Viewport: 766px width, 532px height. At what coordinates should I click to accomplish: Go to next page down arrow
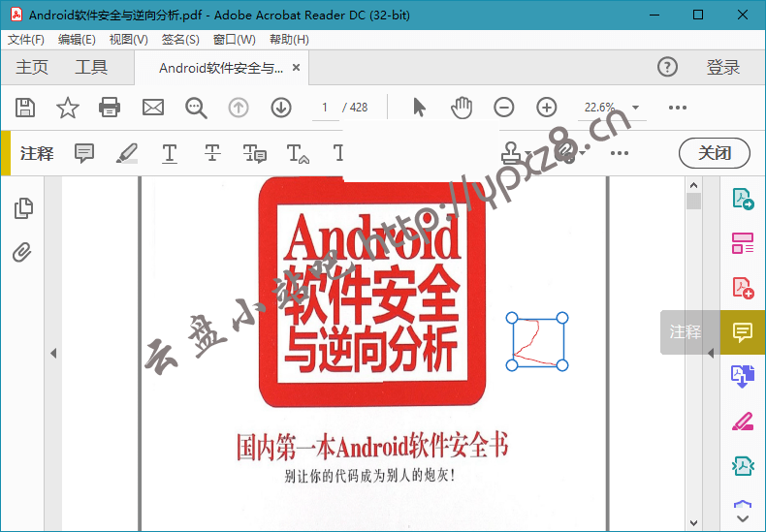[281, 108]
